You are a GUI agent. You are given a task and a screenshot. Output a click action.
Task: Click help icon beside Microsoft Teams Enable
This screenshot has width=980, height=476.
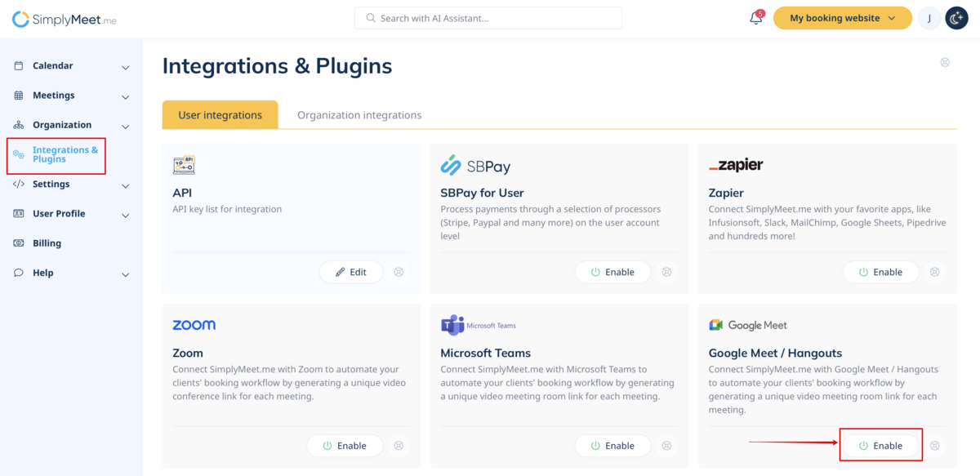[x=666, y=446]
